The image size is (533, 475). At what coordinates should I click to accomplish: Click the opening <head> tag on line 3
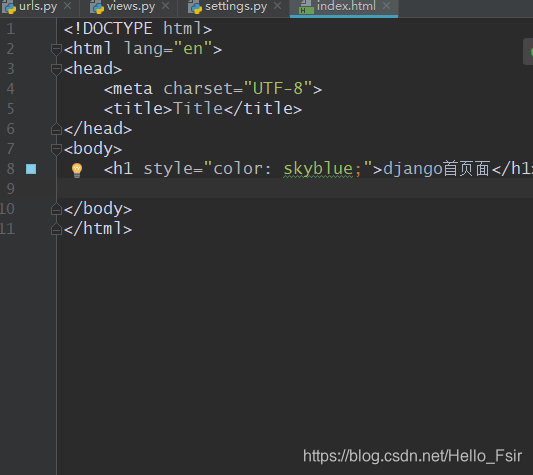coord(93,69)
